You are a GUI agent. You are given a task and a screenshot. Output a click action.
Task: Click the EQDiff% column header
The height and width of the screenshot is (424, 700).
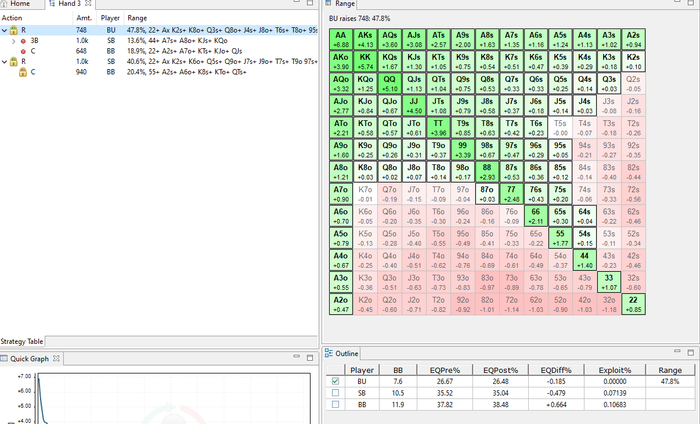(x=556, y=370)
